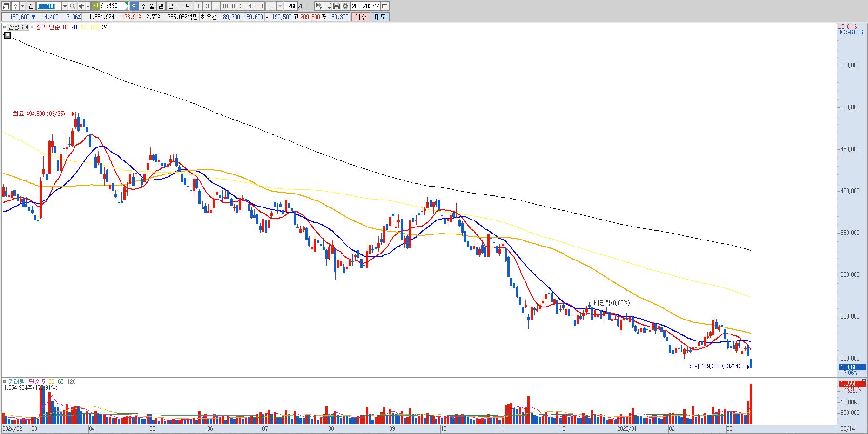Screen dimensions: 868x434
Task: Click the 삼성SDI chart legend label
Action: pos(18,27)
